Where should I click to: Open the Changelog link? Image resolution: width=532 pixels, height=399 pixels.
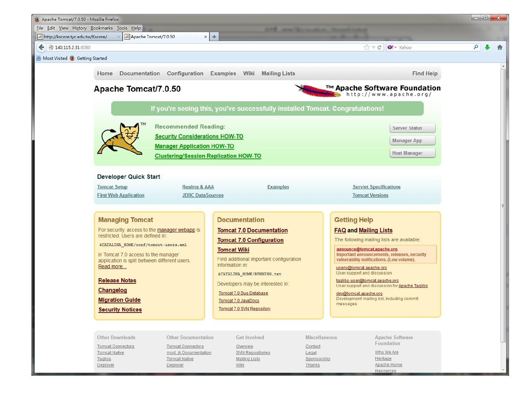[x=113, y=290]
